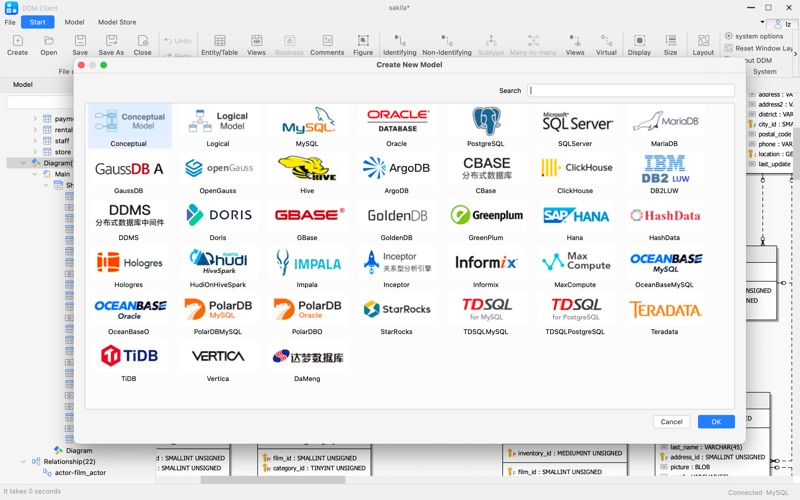Collapse the Diagram tree node

(23, 163)
